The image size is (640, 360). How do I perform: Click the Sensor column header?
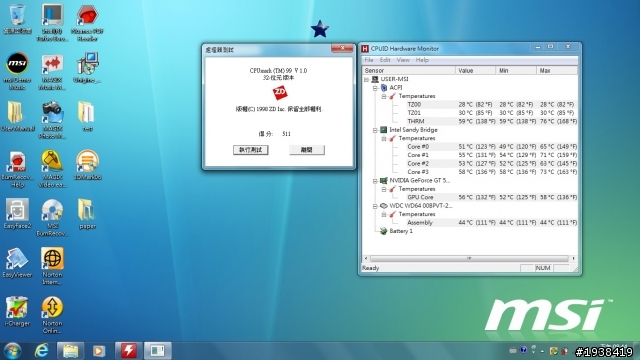pyautogui.click(x=409, y=70)
